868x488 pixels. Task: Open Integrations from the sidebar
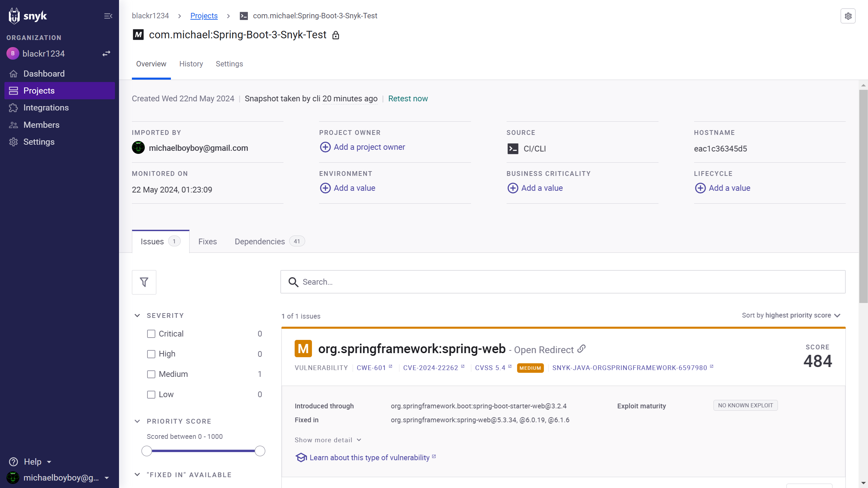click(46, 108)
